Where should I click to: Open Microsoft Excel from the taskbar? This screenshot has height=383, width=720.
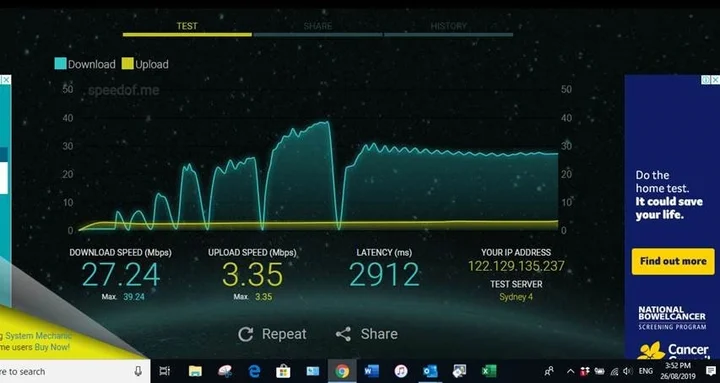tap(489, 371)
